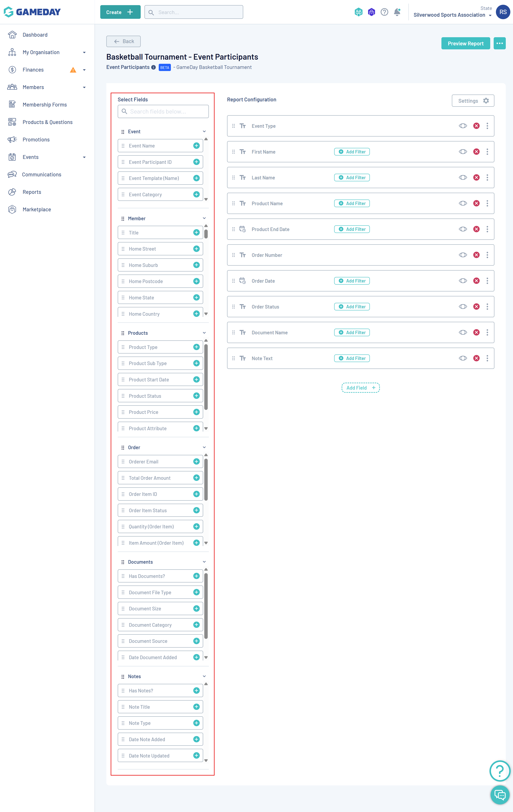
Task: Open three-dot menu for Event Type row
Action: coord(487,126)
